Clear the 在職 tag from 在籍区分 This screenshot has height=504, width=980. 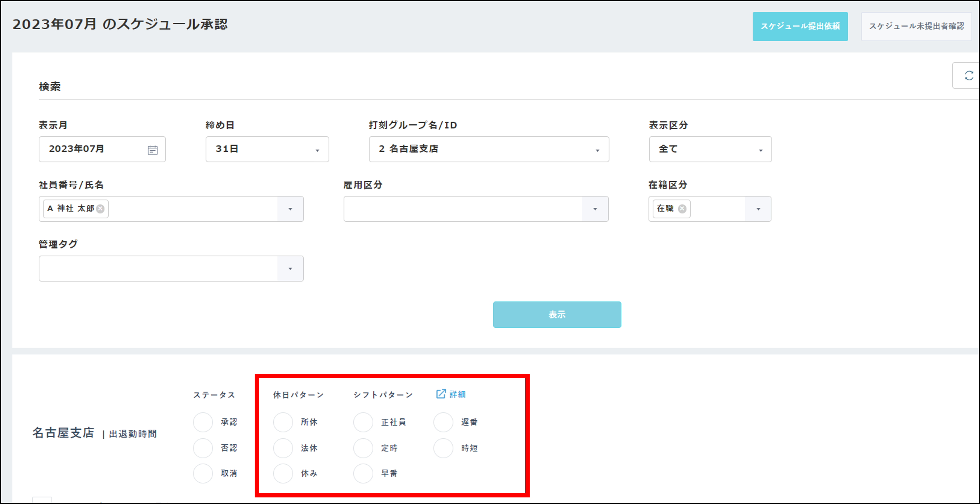click(683, 209)
